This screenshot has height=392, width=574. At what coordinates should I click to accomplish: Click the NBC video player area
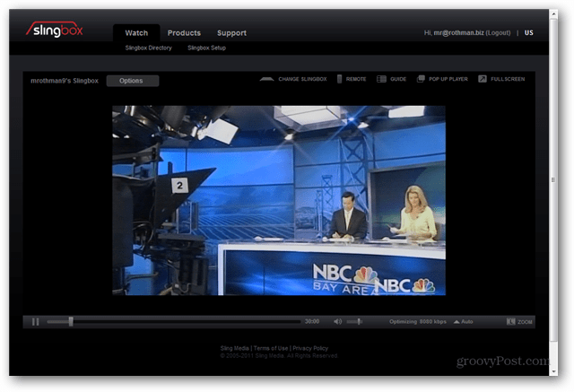pyautogui.click(x=279, y=201)
